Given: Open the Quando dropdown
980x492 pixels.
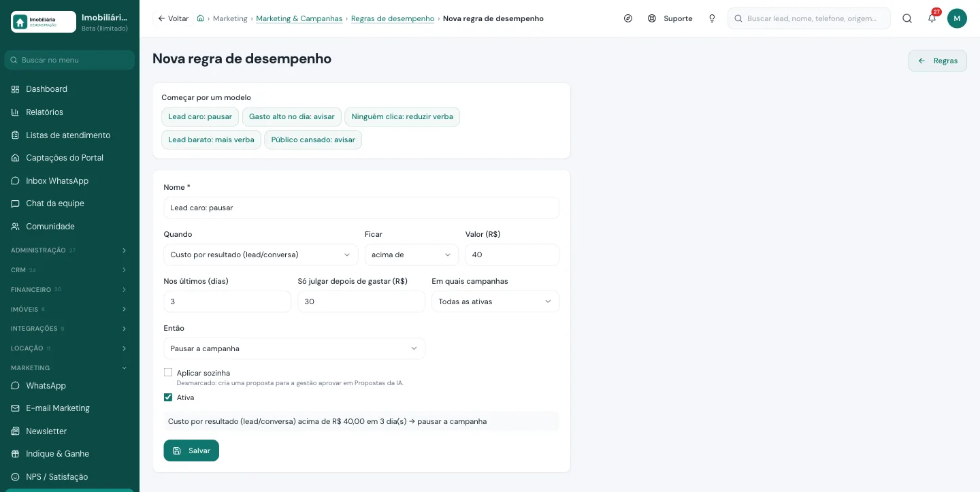Looking at the screenshot, I should (261, 255).
